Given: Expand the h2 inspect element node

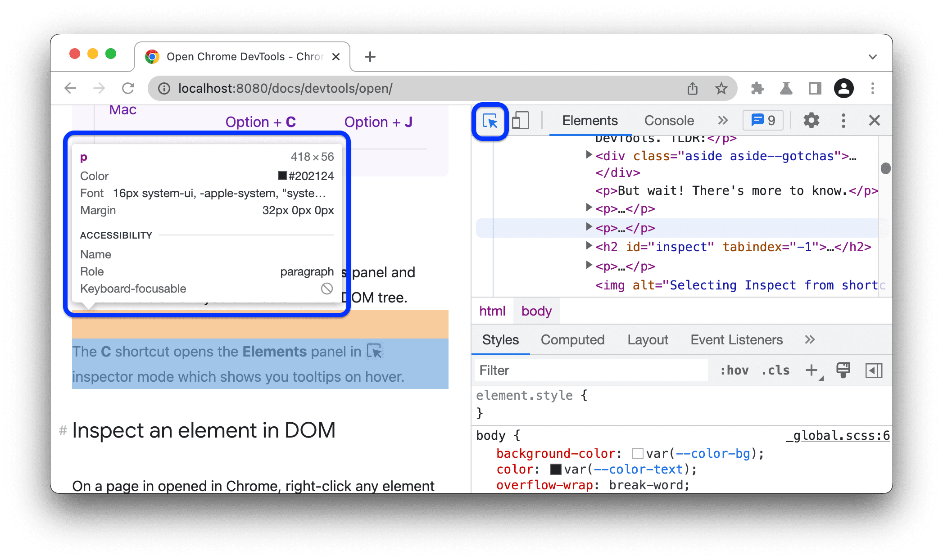Looking at the screenshot, I should click(587, 247).
